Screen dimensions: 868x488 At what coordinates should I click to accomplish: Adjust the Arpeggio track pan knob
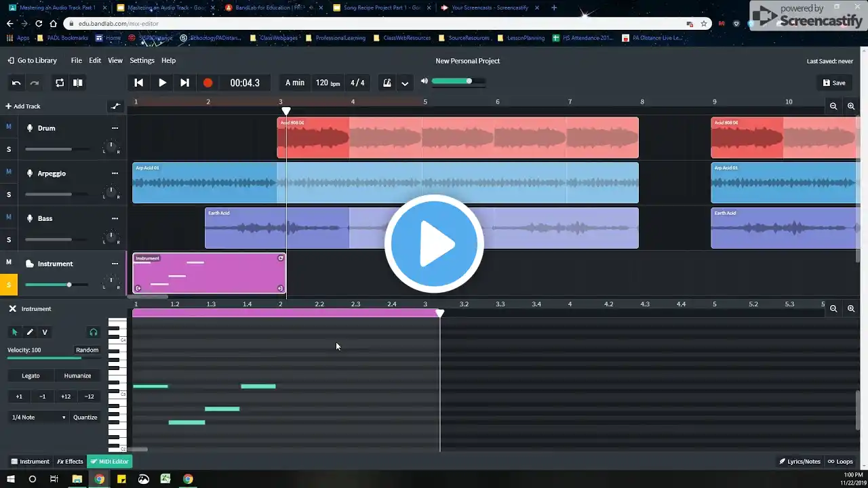pos(111,192)
